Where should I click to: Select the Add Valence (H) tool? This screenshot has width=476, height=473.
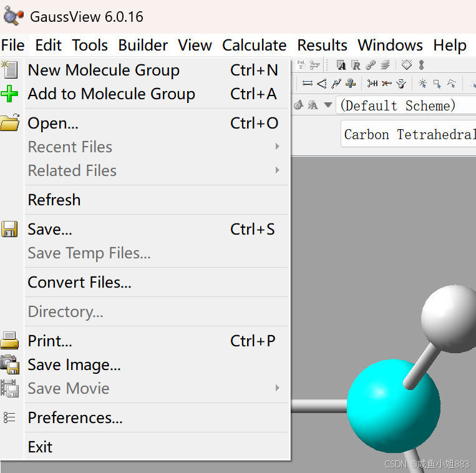(x=372, y=83)
